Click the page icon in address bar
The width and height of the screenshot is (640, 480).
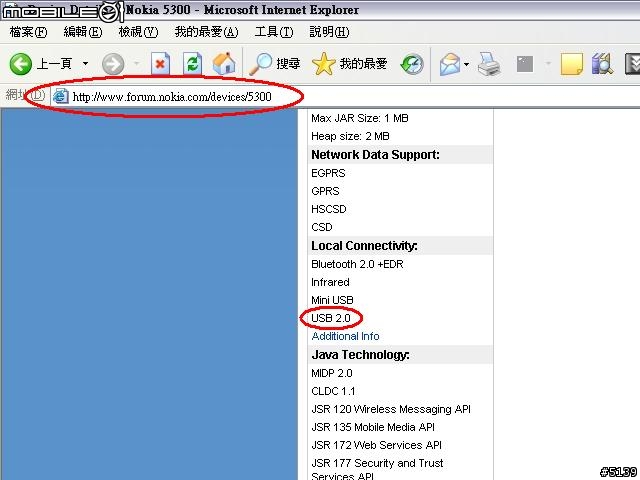(61, 96)
